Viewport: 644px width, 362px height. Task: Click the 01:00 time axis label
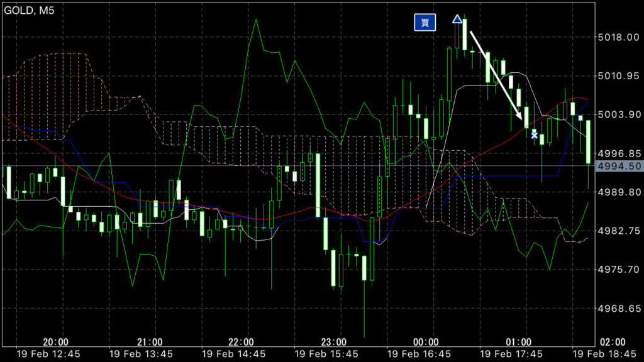pos(518,342)
